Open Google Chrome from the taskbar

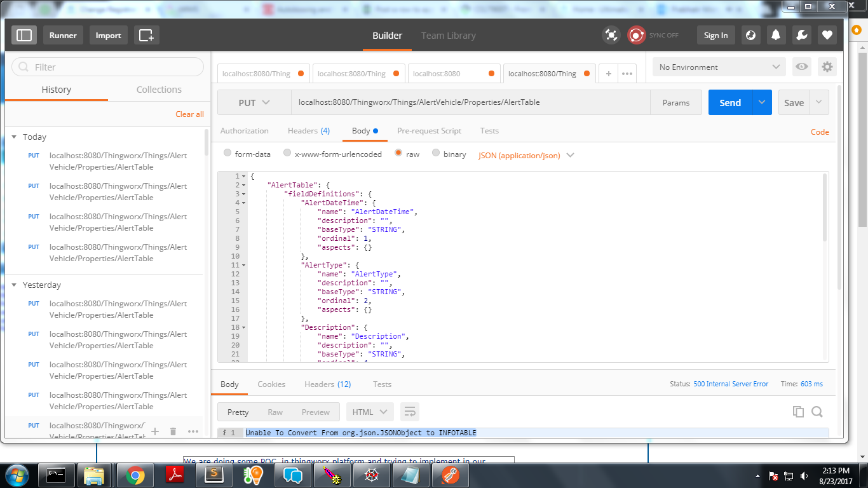point(135,475)
